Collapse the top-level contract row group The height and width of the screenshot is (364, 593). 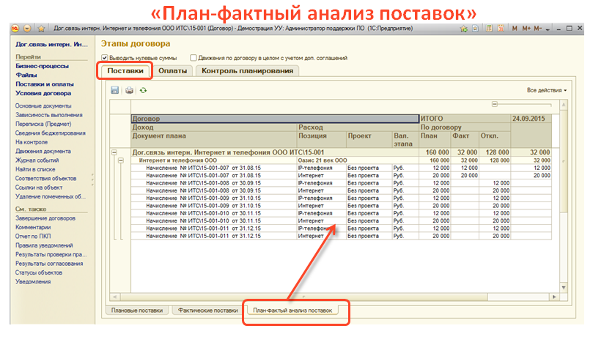(114, 152)
